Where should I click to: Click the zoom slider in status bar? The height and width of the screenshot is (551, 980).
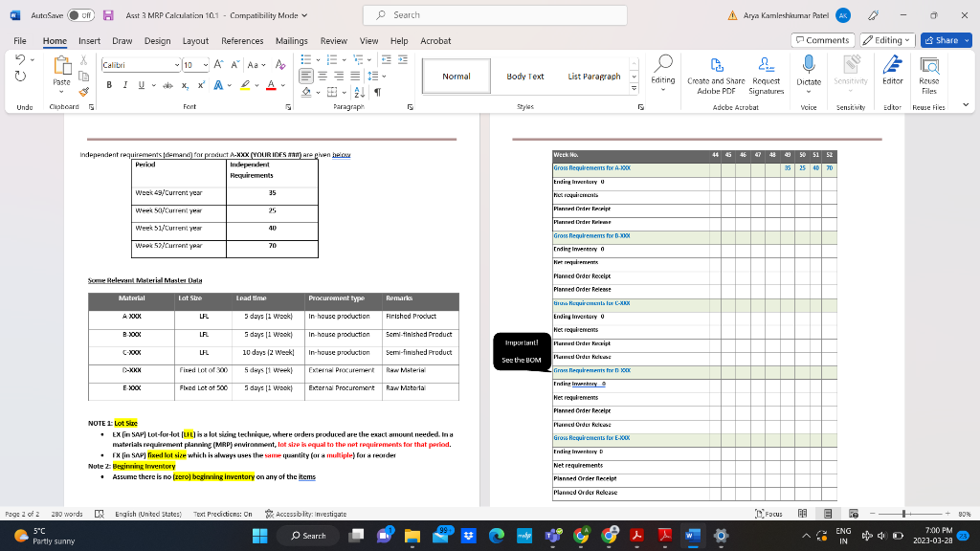click(x=905, y=514)
